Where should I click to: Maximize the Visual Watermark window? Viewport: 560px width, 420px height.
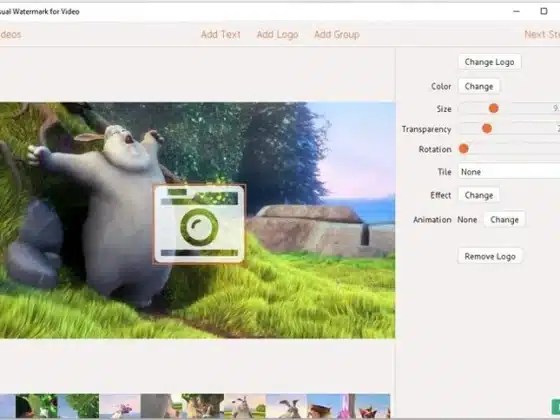click(544, 11)
